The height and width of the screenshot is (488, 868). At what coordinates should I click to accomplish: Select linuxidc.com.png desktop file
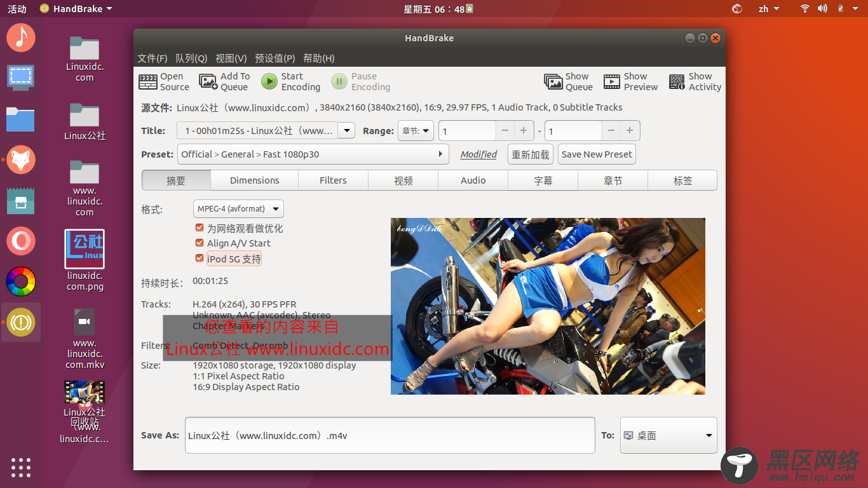[85, 261]
